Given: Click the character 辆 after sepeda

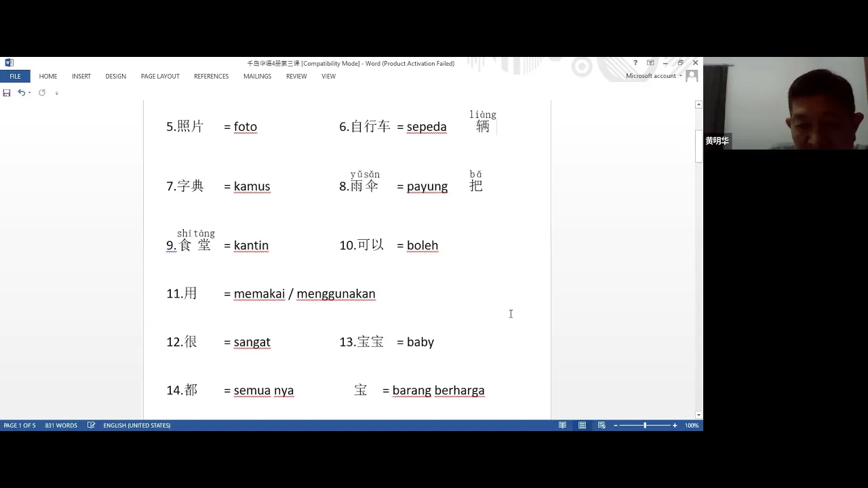Looking at the screenshot, I should pyautogui.click(x=483, y=127).
